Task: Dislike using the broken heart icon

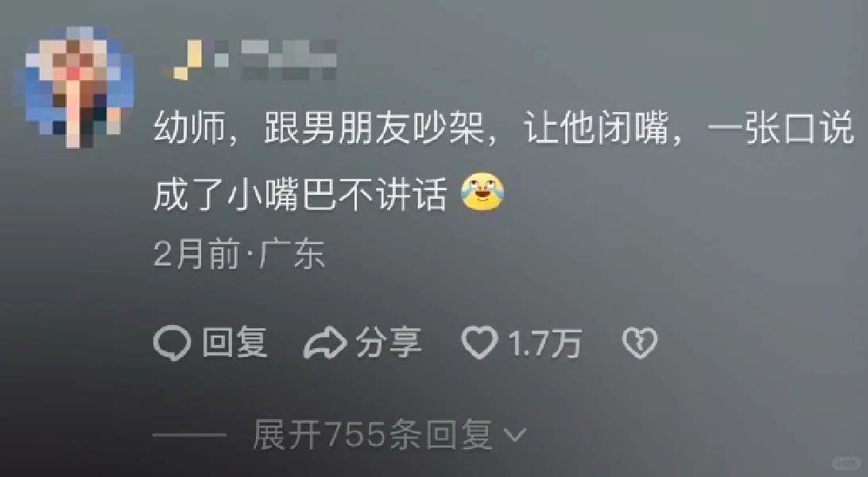Action: pyautogui.click(x=640, y=343)
